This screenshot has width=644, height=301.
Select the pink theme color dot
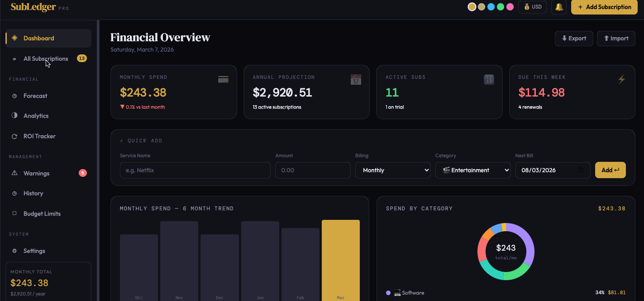510,7
